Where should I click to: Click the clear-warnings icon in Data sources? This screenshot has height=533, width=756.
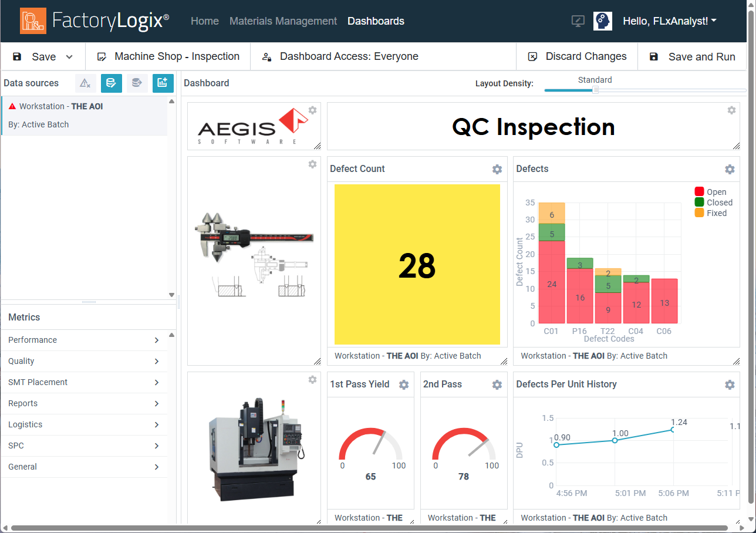pyautogui.click(x=85, y=83)
